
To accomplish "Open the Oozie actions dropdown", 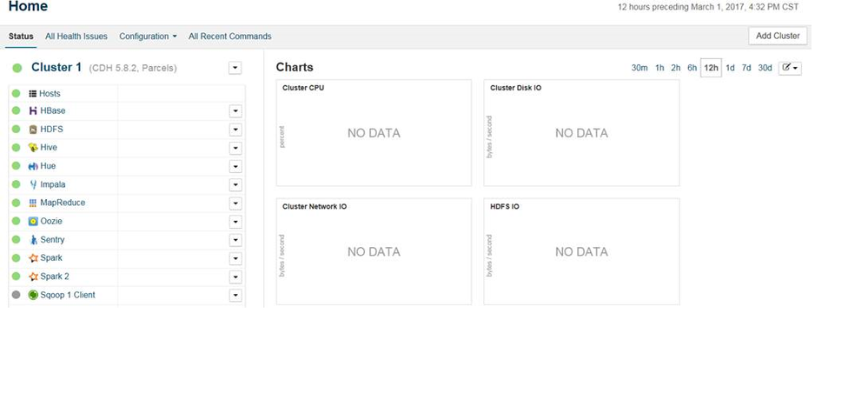I will [x=235, y=222].
